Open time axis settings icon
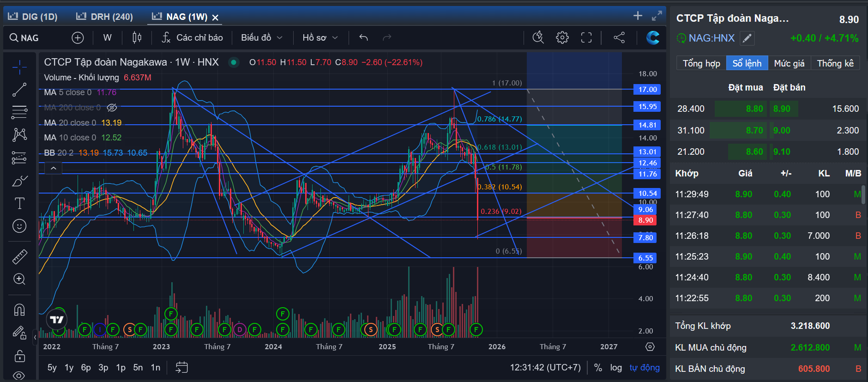Image resolution: width=868 pixels, height=382 pixels. (650, 346)
